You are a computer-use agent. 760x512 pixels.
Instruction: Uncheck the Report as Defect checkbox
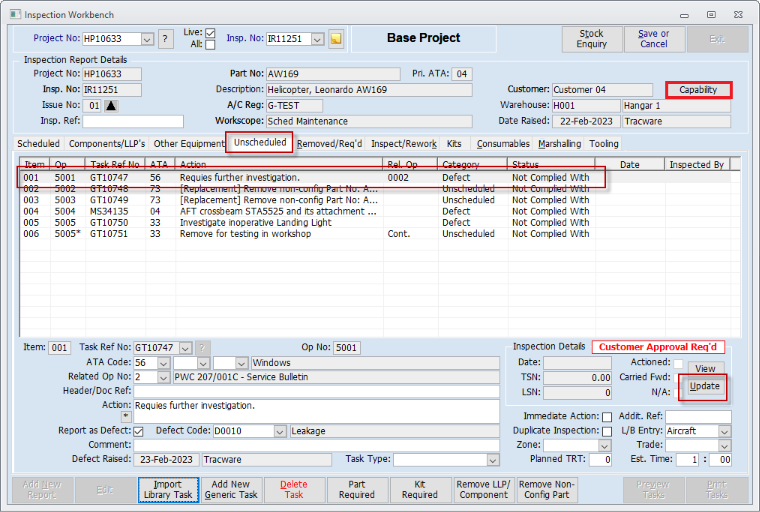point(138,431)
